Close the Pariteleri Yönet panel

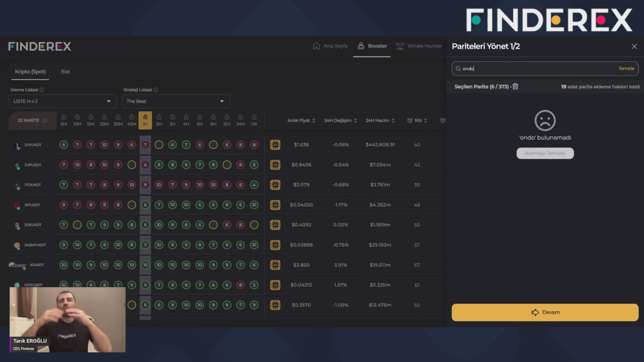(x=634, y=47)
